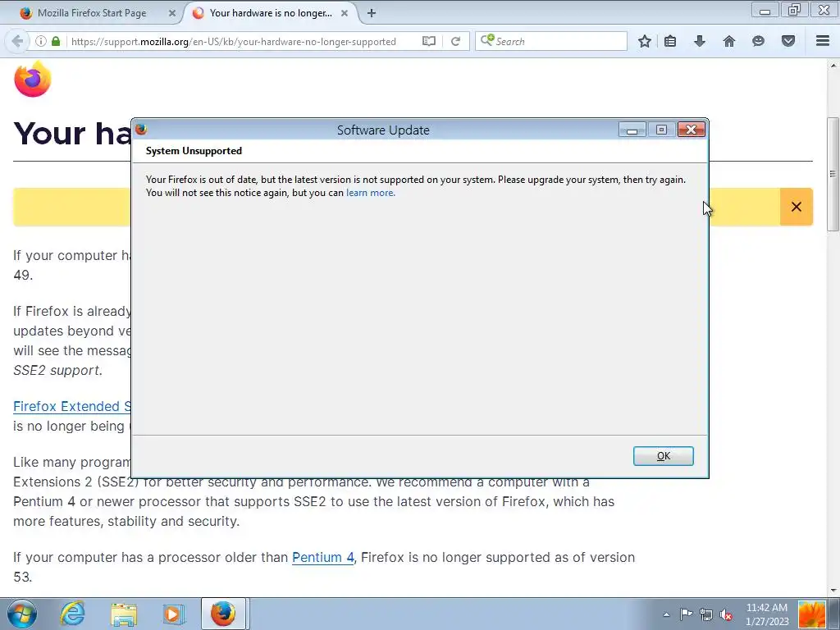Screen dimensions: 840x630
Task: Open a new tab with plus button
Action: 372,13
